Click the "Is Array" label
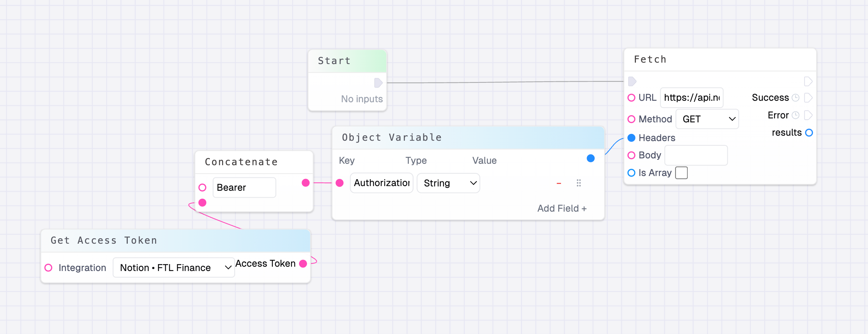This screenshot has height=334, width=868. 655,173
